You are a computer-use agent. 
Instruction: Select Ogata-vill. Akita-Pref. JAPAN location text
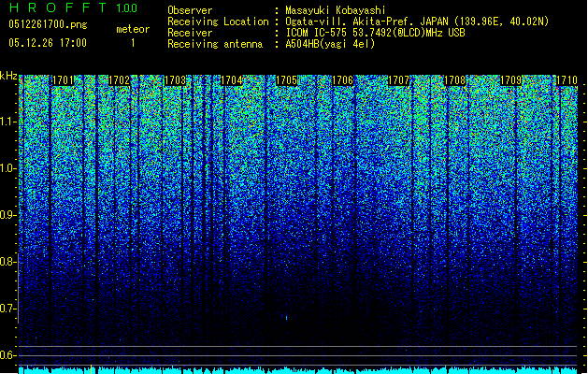click(417, 22)
